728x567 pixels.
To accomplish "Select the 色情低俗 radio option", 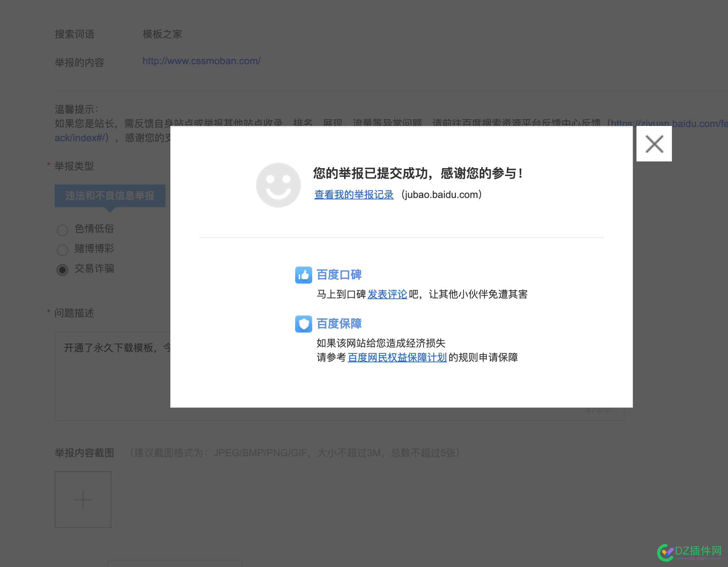I will [62, 230].
